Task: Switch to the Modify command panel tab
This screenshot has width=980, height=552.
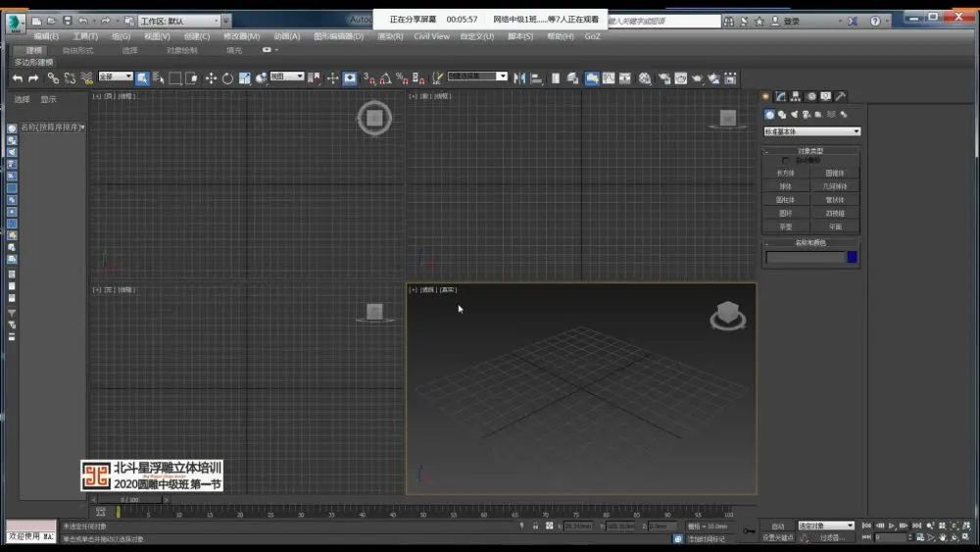Action: pyautogui.click(x=781, y=96)
